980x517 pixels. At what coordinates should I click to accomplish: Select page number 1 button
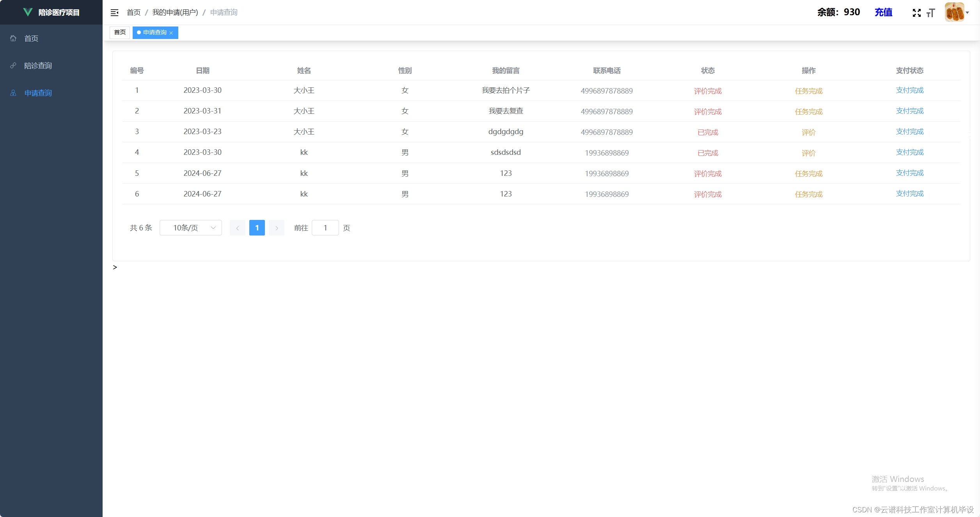coord(257,228)
